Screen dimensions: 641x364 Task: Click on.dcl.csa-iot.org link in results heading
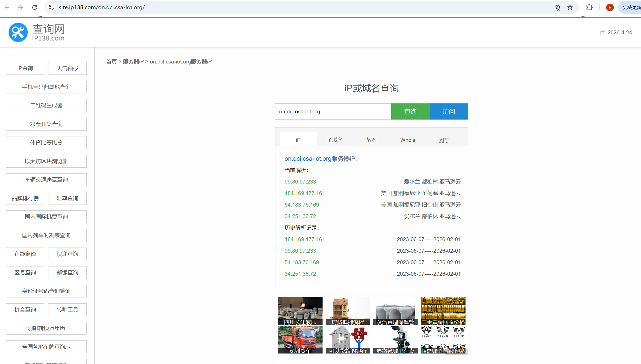pos(308,159)
